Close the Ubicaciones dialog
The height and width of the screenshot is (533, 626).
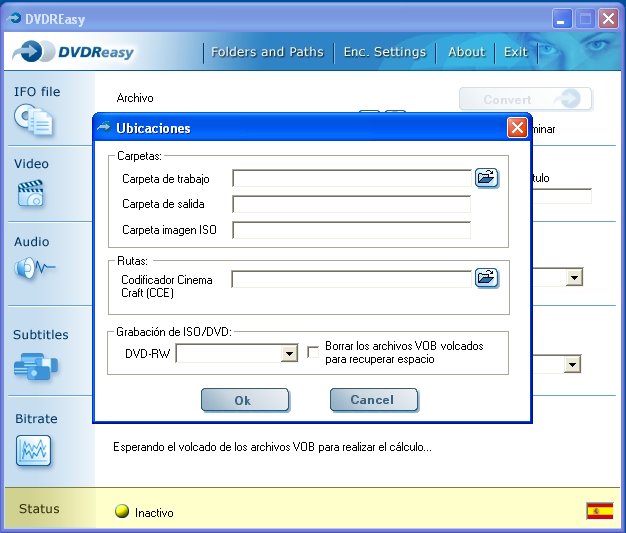click(517, 128)
